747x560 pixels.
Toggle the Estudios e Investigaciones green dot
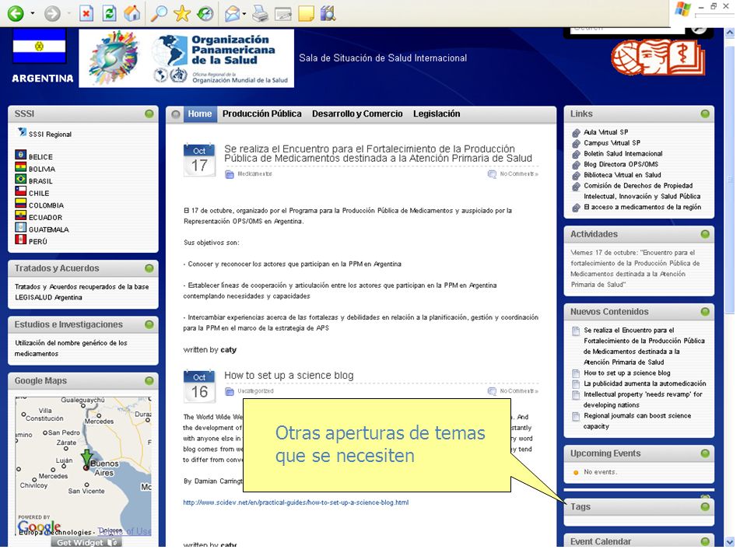[x=149, y=324]
